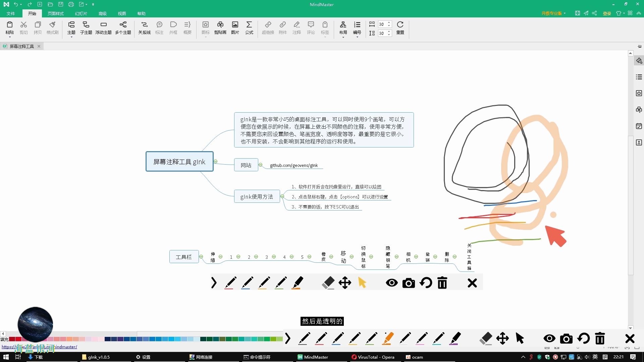This screenshot has width=644, height=362.
Task: Select the 网站 topic node
Action: pos(246,165)
